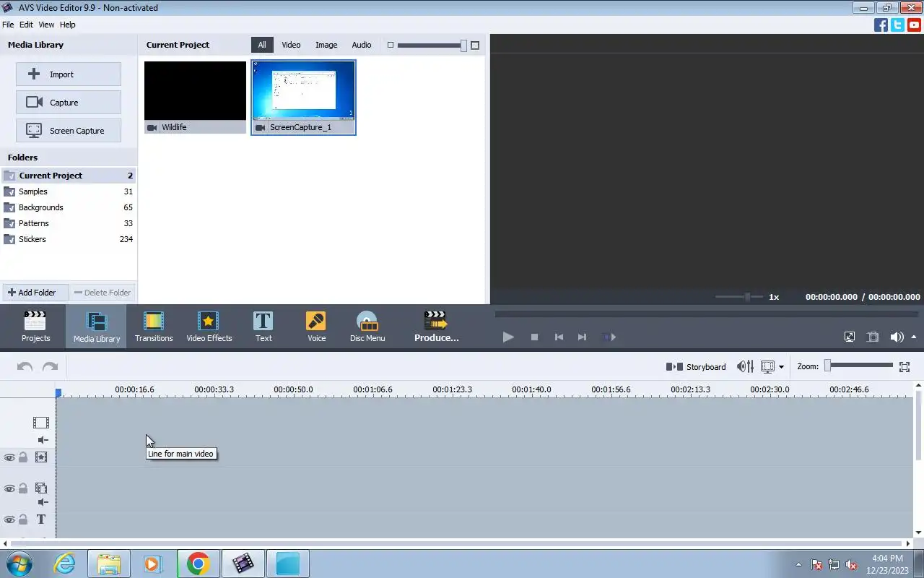
Task: Click the main video audio speaker icon
Action: (x=43, y=440)
